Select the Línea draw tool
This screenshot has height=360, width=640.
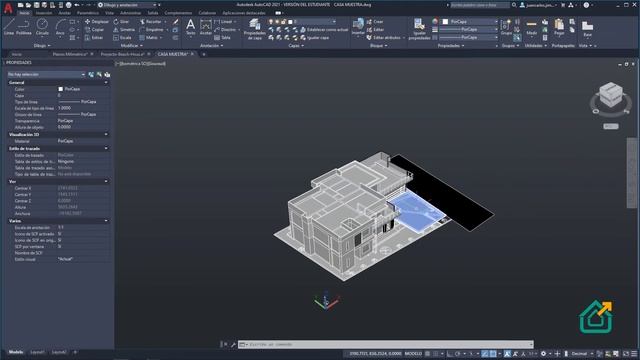[x=9, y=27]
